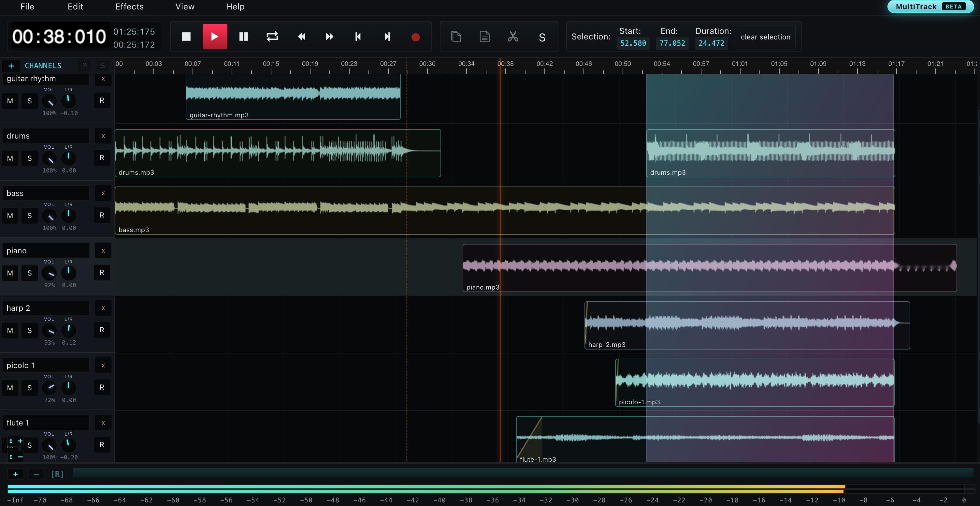Mute the guitar rhythm channel
Viewport: 980px width, 506px height.
point(10,101)
